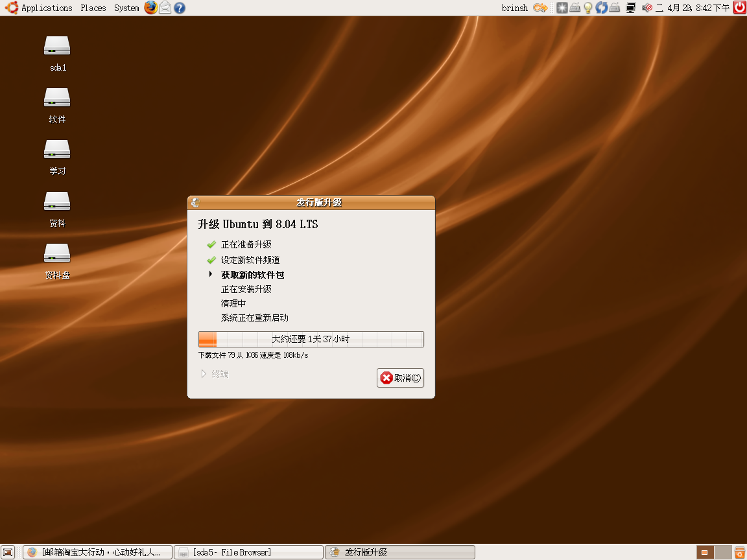This screenshot has width=747, height=560.
Task: Expand the 终端 terminal disclosure triangle
Action: click(204, 374)
